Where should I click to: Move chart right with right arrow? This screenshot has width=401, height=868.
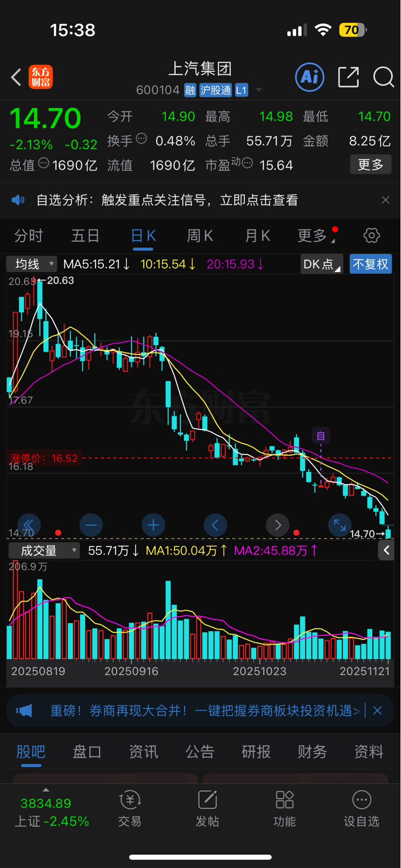pos(277,525)
